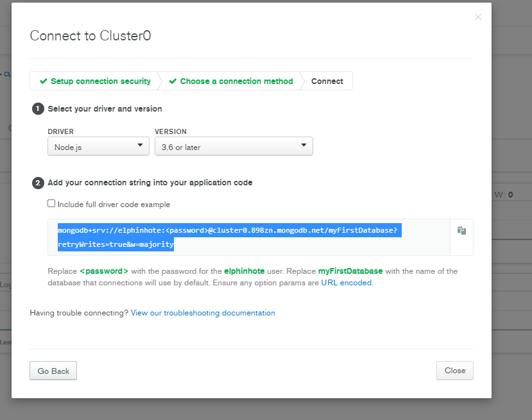
Task: Click the checkmark icon on Choose a connection method
Action: click(172, 81)
